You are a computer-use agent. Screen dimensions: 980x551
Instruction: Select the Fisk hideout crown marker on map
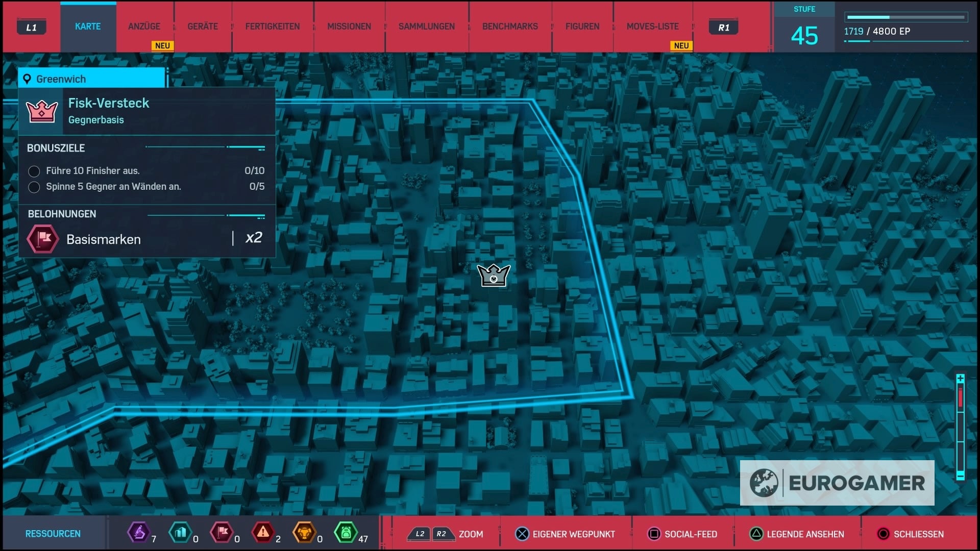(x=494, y=275)
